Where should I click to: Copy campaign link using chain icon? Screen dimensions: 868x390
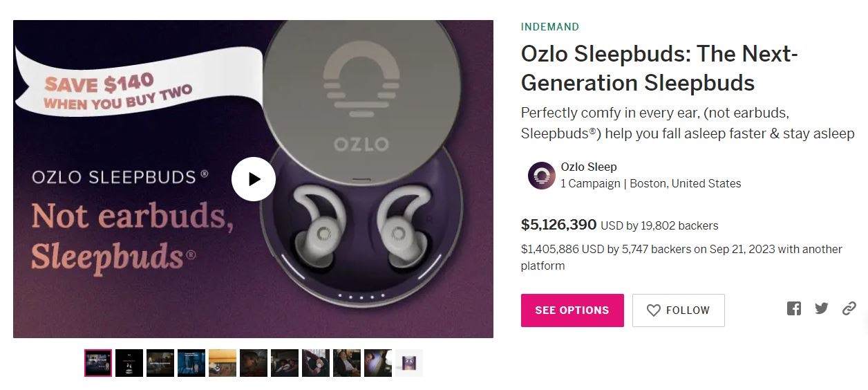[x=849, y=308]
